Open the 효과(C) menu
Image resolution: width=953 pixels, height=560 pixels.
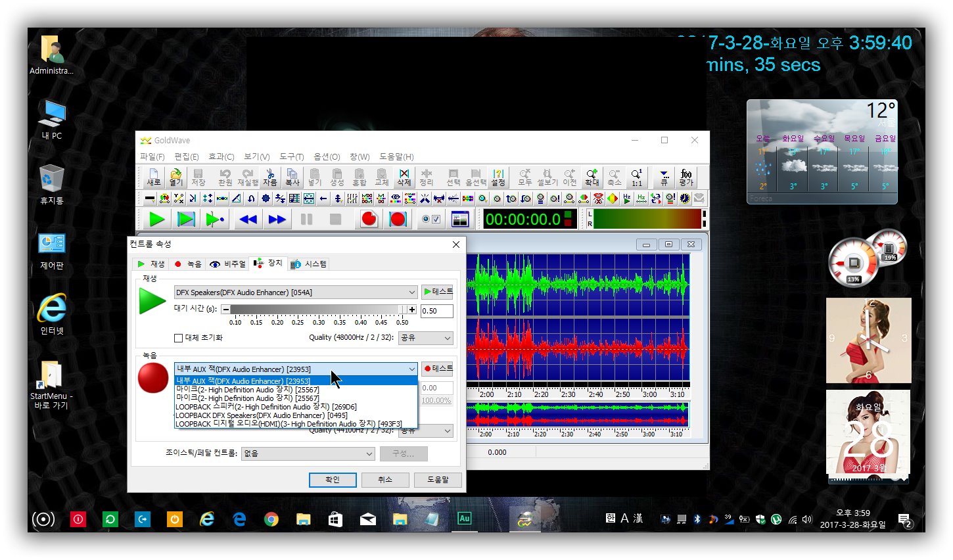coord(221,156)
